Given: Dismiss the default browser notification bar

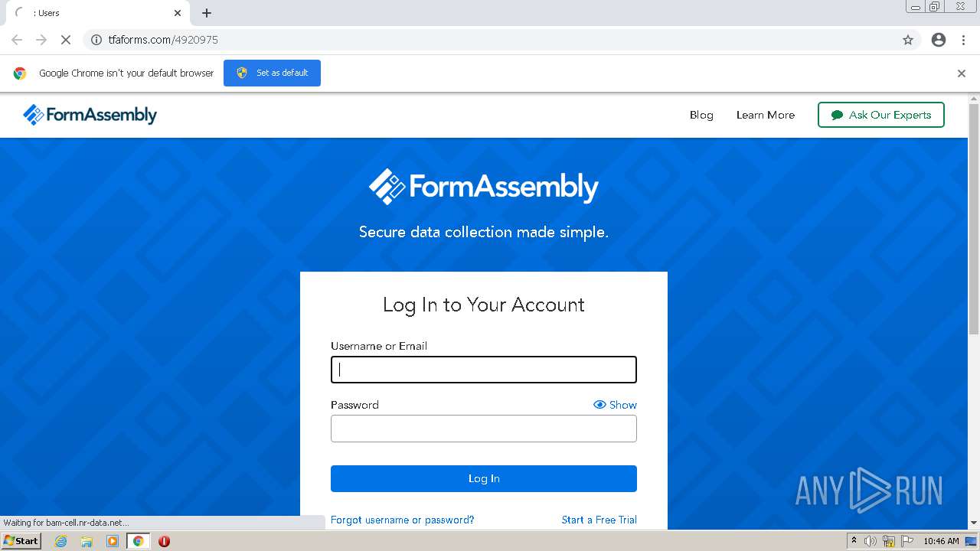Looking at the screenshot, I should pos(962,73).
